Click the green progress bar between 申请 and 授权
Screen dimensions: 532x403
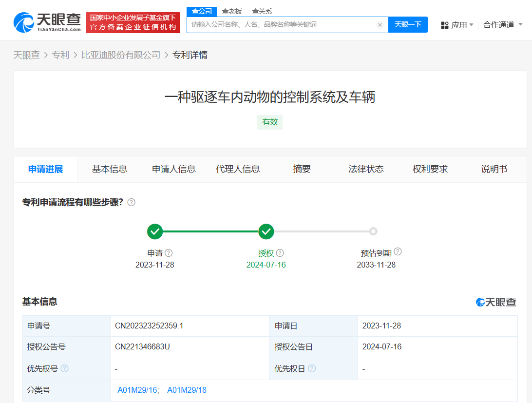[210, 231]
